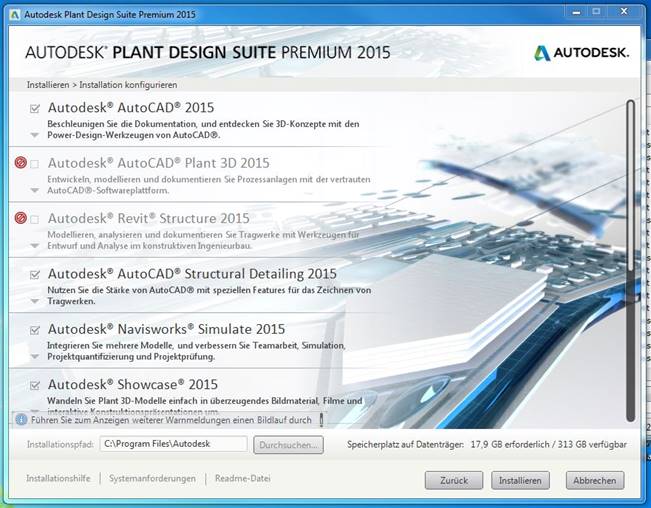The height and width of the screenshot is (508, 651).
Task: Click the Installieren breadcrumb text
Action: (x=48, y=85)
